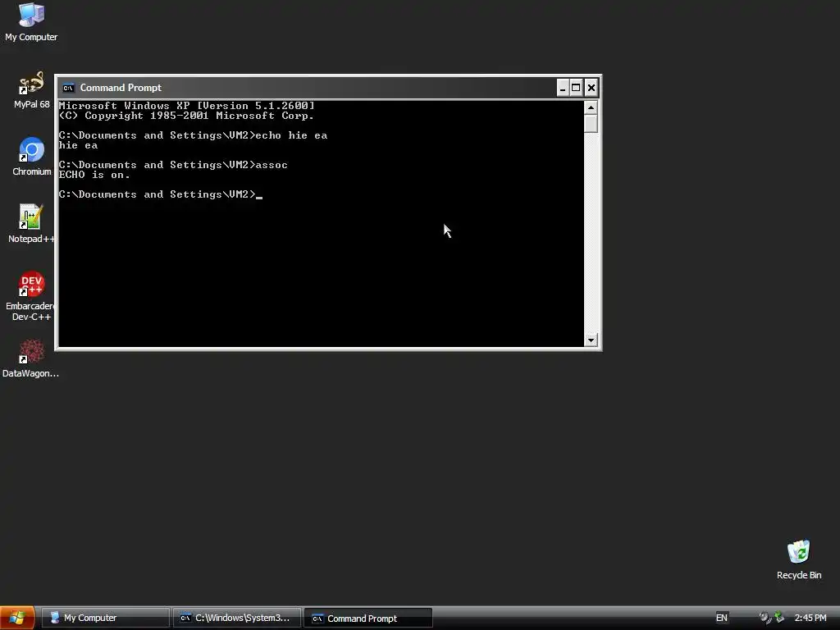Click Command Prompt scroll up arrow
The image size is (840, 630).
pos(591,107)
